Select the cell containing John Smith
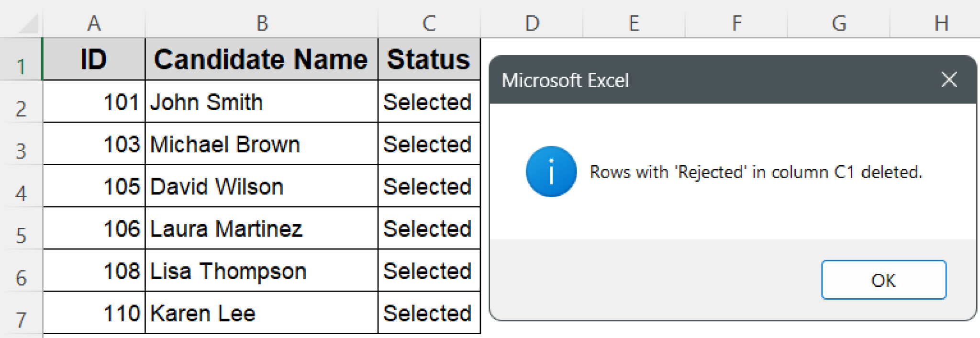The height and width of the screenshot is (338, 980). [x=261, y=102]
